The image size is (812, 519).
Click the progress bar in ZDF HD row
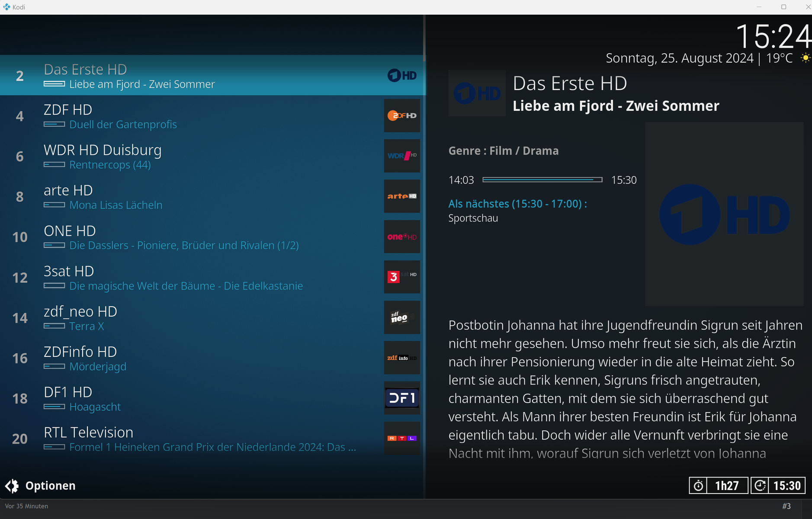click(55, 124)
